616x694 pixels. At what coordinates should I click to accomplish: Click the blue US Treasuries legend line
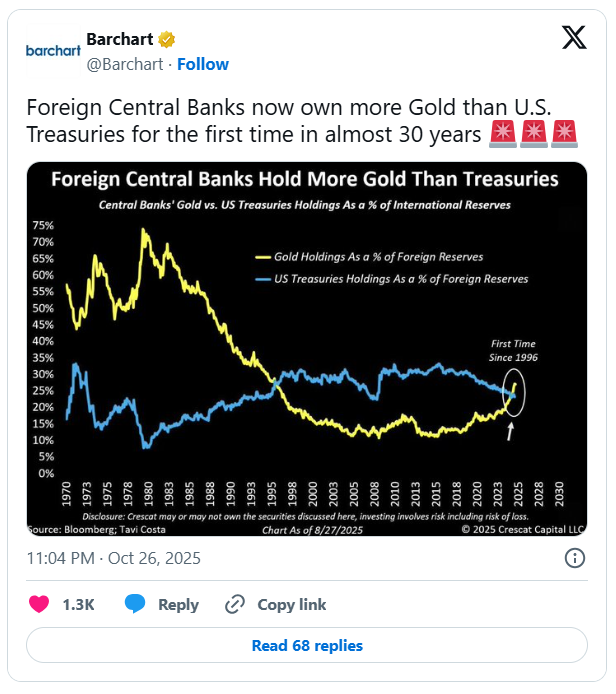(267, 279)
